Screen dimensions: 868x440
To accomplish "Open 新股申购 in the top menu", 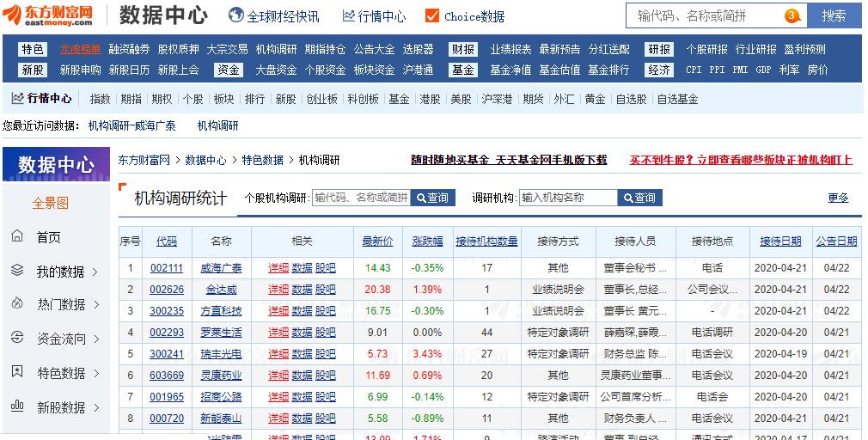I will point(80,70).
